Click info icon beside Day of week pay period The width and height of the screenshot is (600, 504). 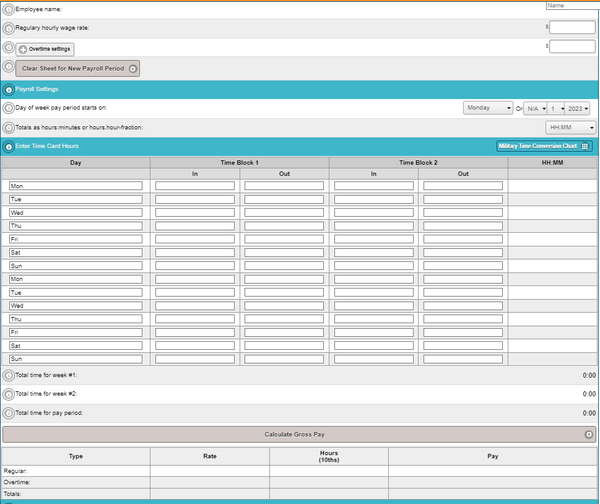point(9,108)
